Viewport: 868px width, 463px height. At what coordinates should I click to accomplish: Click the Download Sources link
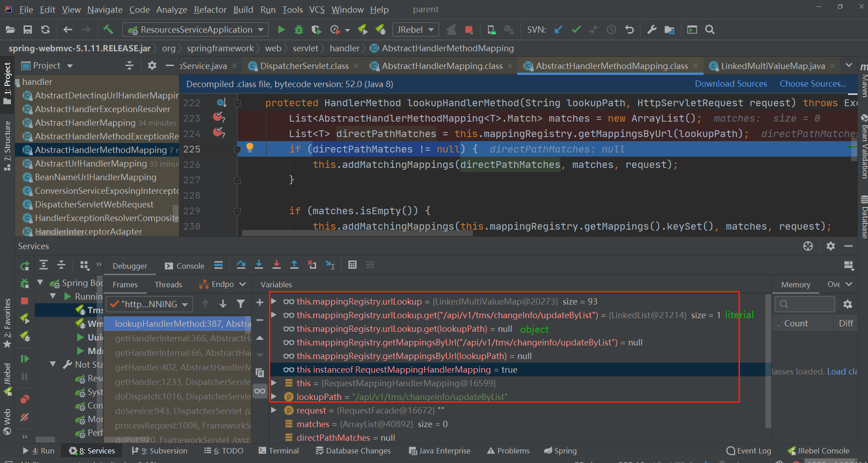click(x=730, y=84)
